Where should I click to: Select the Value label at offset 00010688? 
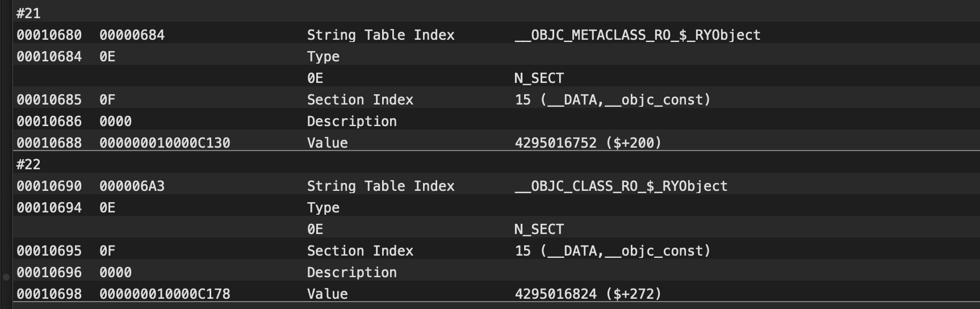click(x=327, y=143)
